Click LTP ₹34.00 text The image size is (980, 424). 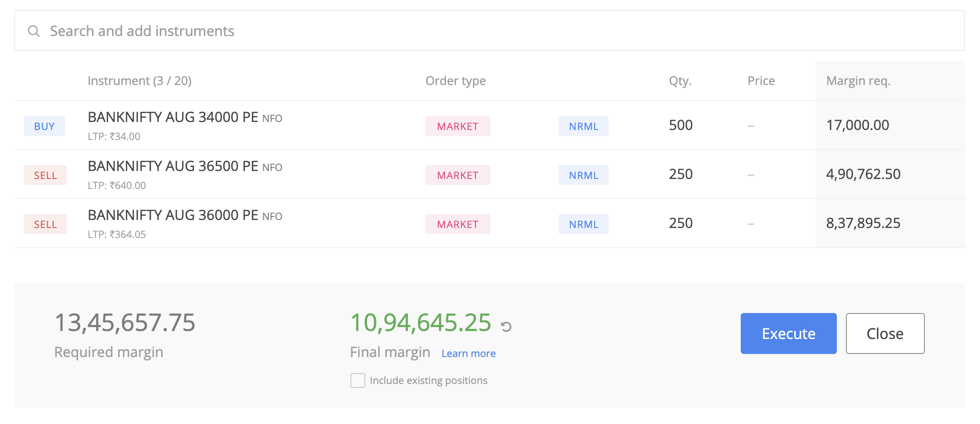tap(114, 136)
